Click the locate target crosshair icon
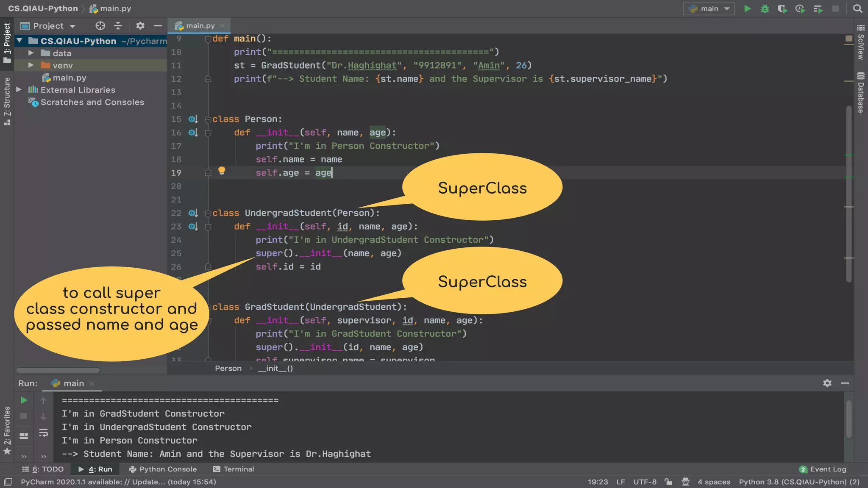 pyautogui.click(x=100, y=26)
